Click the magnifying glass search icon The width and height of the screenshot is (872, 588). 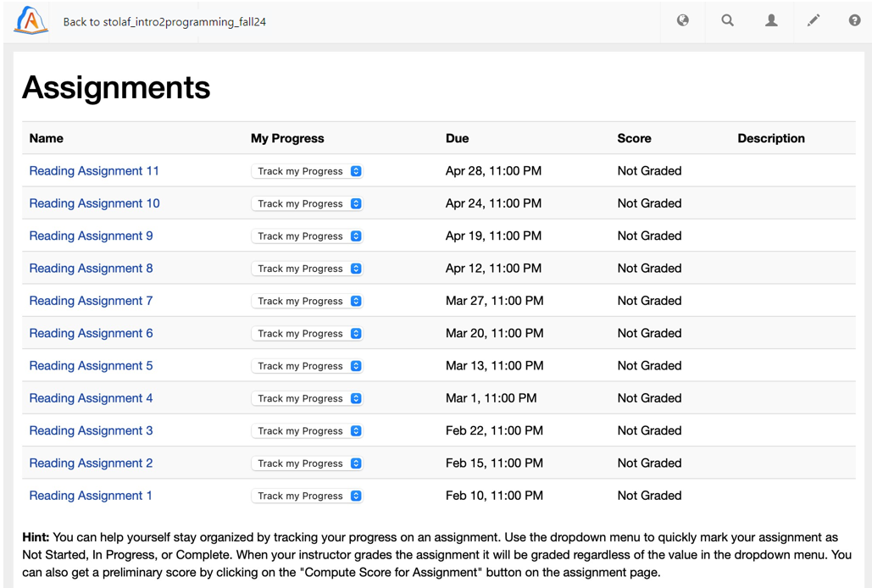(727, 20)
